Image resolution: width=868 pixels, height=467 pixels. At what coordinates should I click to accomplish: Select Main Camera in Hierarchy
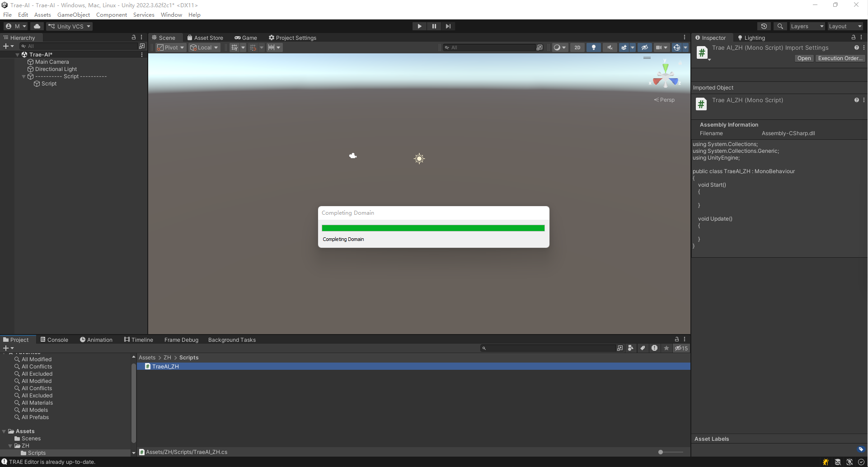click(x=52, y=62)
